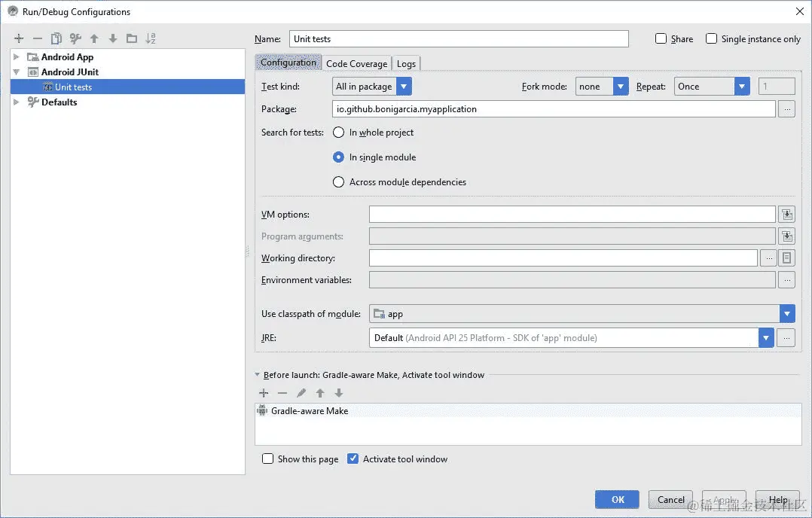Enable Single instance only checkbox
Image resolution: width=812 pixels, height=518 pixels.
pyautogui.click(x=712, y=39)
